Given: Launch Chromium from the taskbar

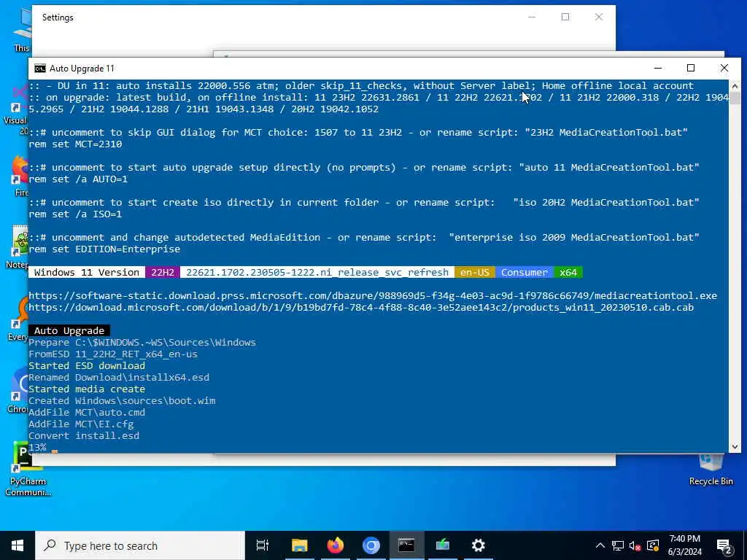Looking at the screenshot, I should point(371,545).
